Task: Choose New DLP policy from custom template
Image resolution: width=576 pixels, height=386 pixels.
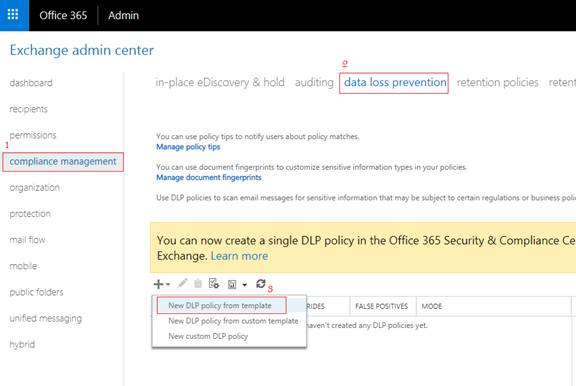Action: pos(233,321)
